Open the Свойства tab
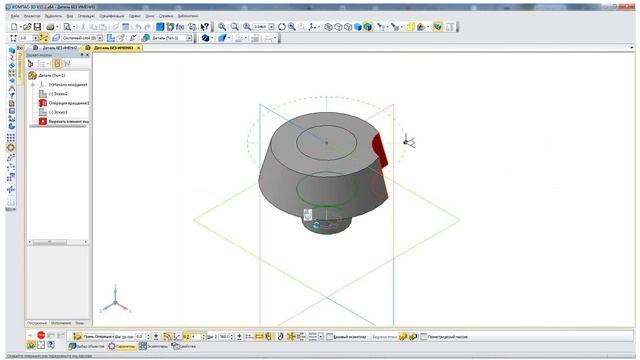 183,346
